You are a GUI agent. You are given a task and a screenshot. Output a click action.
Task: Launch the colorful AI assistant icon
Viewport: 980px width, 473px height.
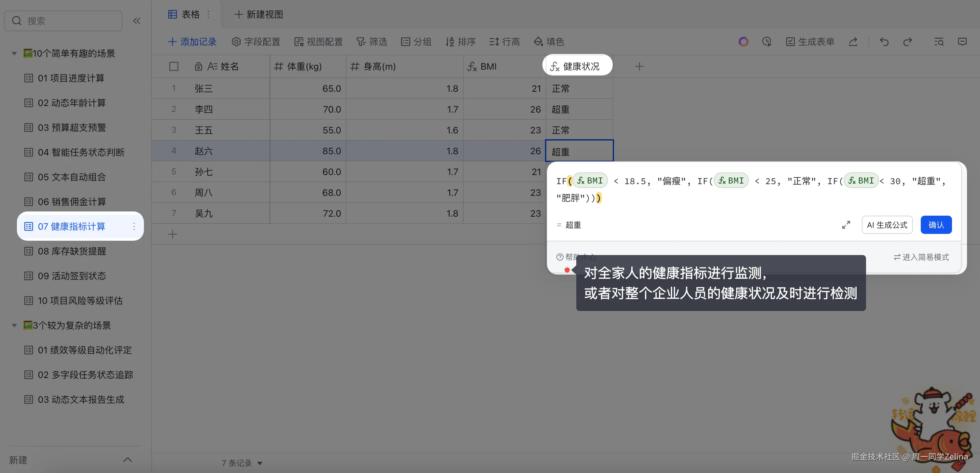(743, 42)
